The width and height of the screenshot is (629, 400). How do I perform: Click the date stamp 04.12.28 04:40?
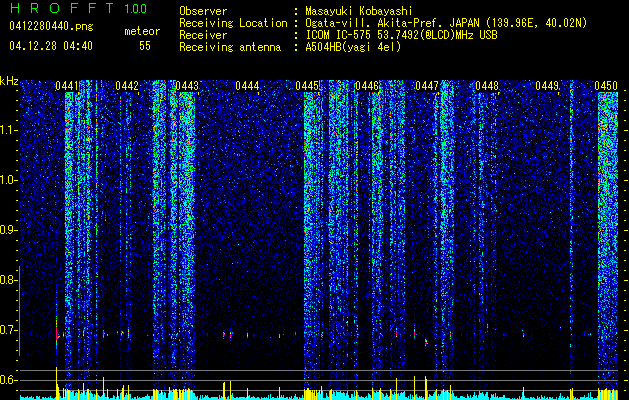tap(51, 46)
